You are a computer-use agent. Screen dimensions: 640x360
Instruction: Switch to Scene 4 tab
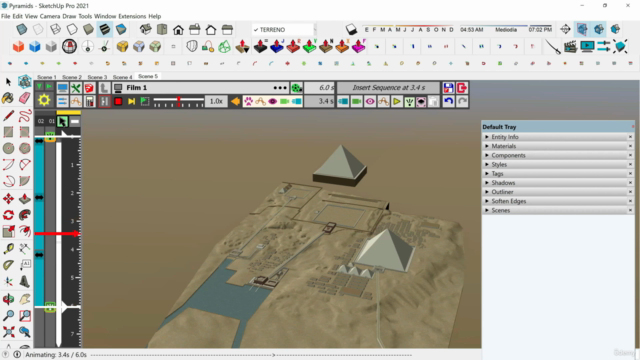click(122, 77)
